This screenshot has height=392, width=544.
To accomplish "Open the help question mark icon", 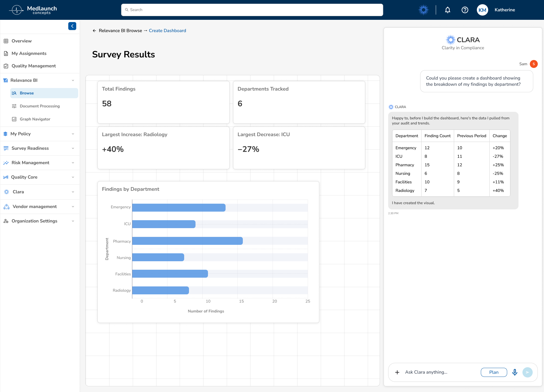I will 465,10.
